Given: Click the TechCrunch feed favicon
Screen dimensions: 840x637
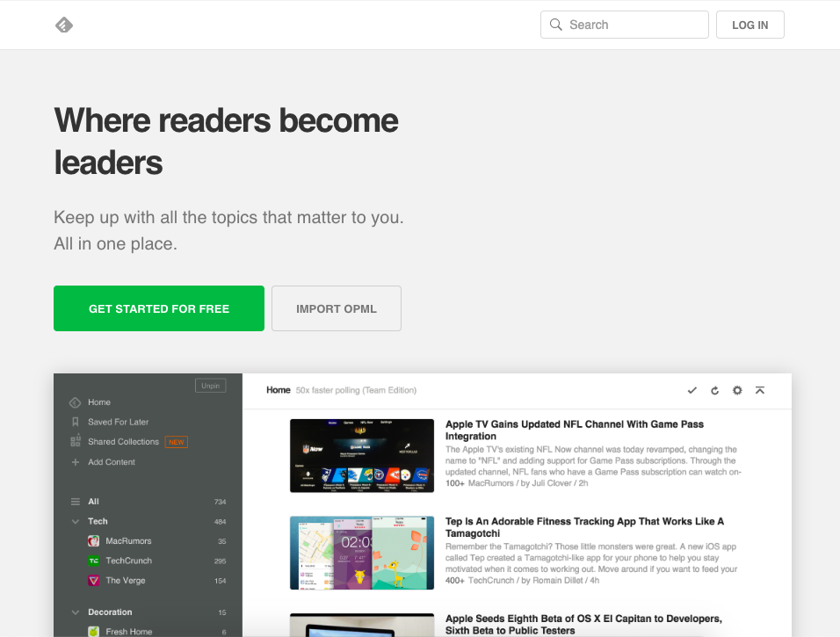Looking at the screenshot, I should (93, 561).
